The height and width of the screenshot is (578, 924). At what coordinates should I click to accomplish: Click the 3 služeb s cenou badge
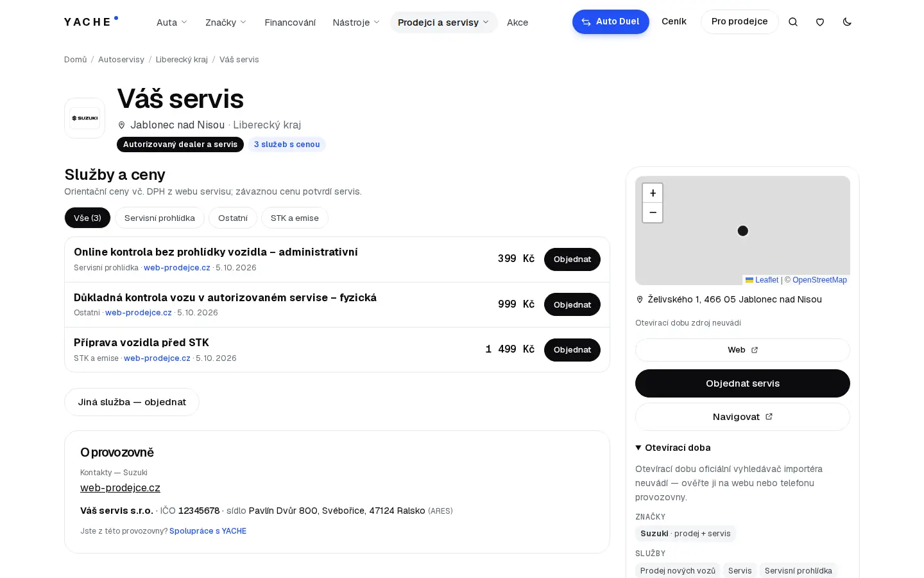pos(287,144)
